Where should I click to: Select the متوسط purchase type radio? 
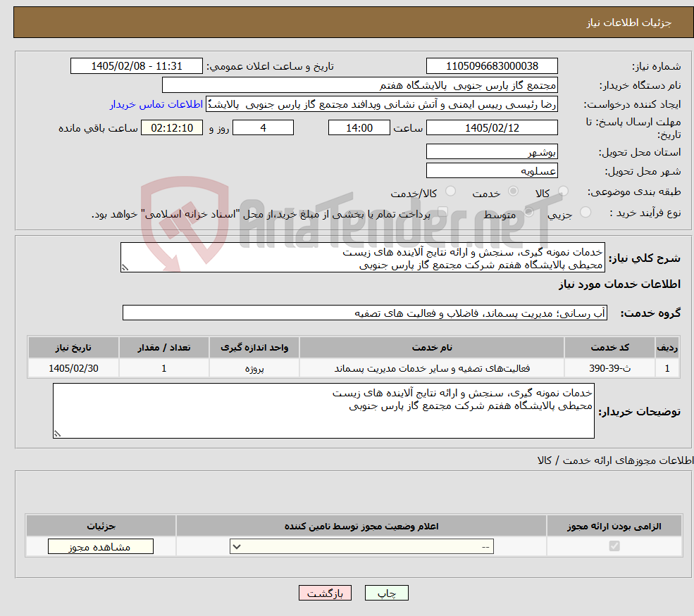pyautogui.click(x=528, y=213)
